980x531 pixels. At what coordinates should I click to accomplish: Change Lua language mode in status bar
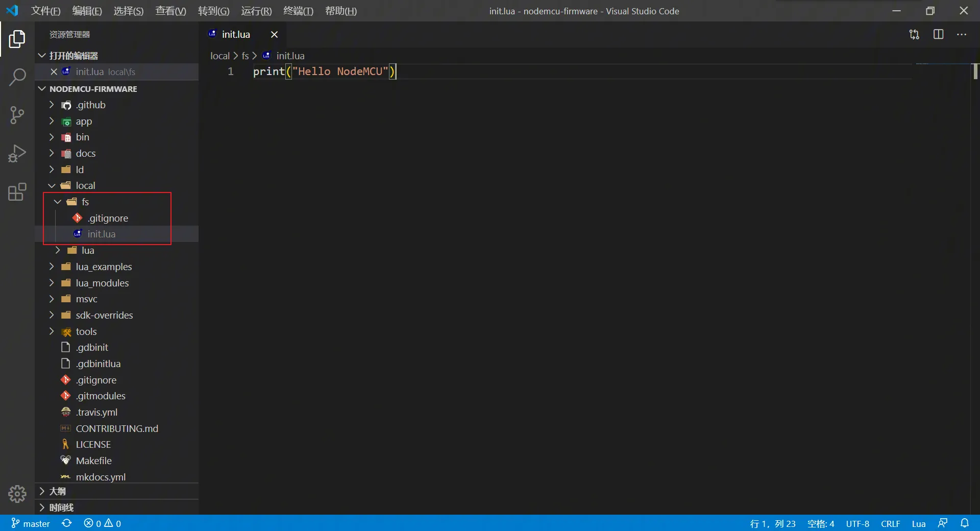pyautogui.click(x=919, y=524)
